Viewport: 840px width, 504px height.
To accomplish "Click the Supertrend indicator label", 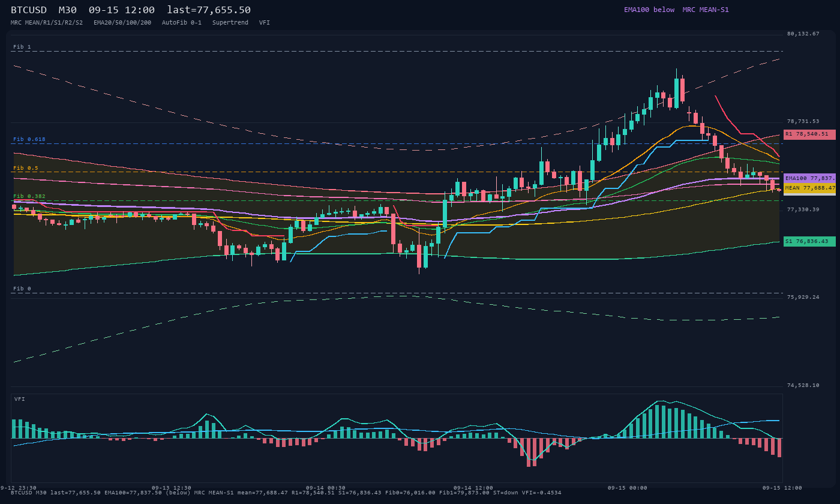I will pyautogui.click(x=230, y=22).
